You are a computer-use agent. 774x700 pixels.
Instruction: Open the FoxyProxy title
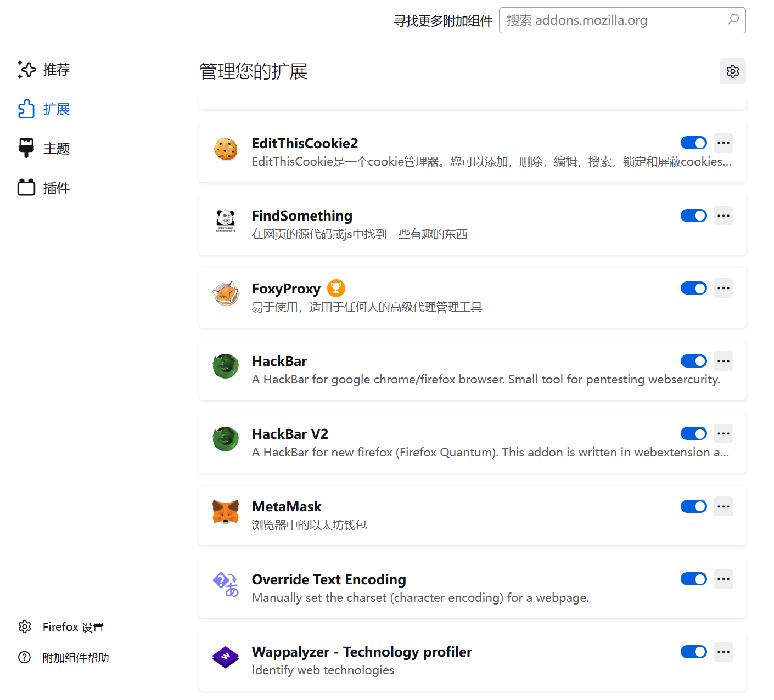tap(286, 289)
